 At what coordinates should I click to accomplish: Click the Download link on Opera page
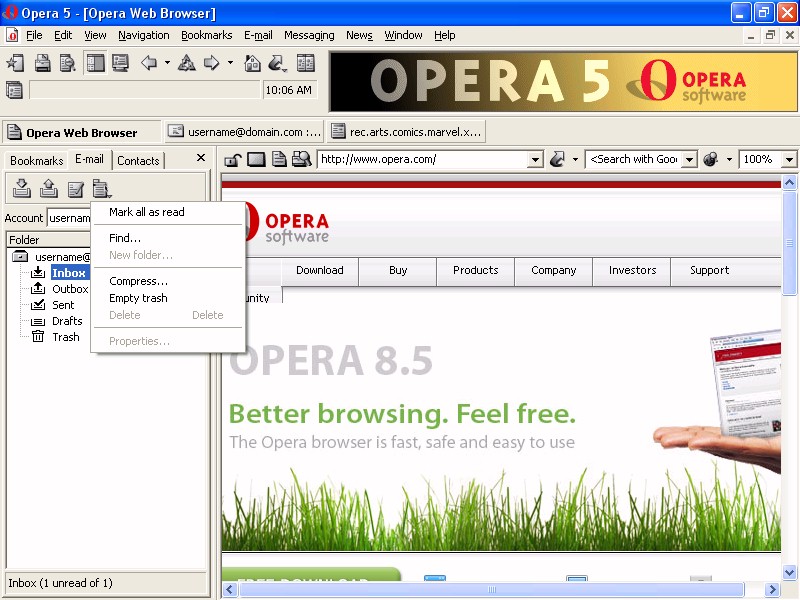click(320, 270)
